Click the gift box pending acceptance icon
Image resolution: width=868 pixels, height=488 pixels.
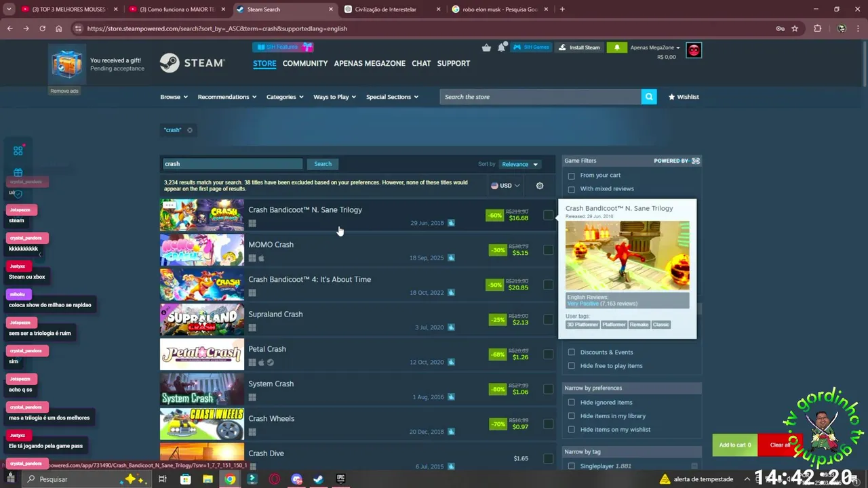tap(67, 64)
